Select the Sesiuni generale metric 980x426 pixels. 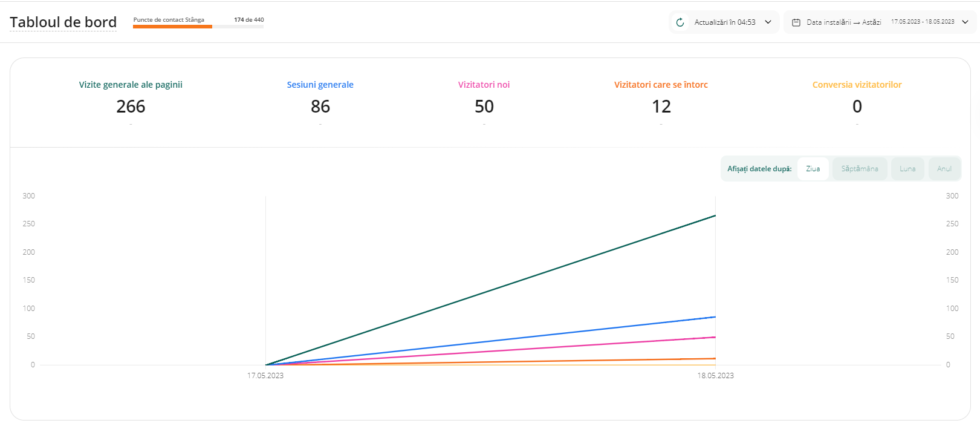click(320, 85)
